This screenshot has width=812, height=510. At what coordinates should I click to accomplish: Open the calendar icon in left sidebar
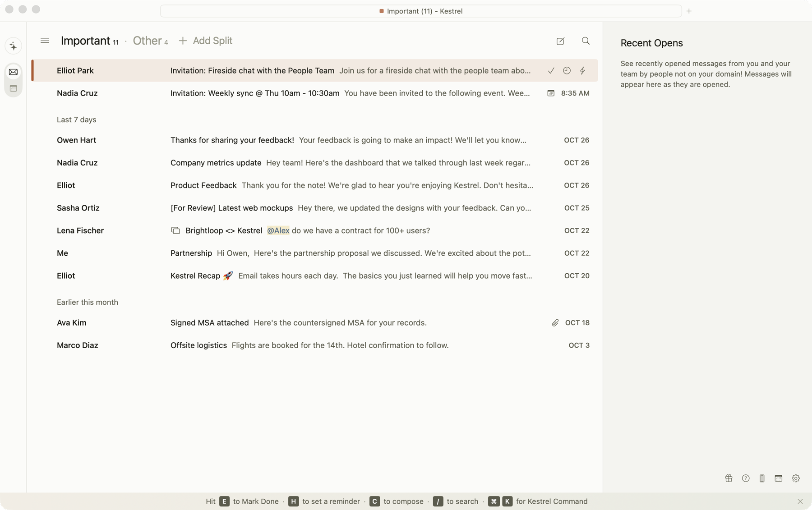click(13, 89)
